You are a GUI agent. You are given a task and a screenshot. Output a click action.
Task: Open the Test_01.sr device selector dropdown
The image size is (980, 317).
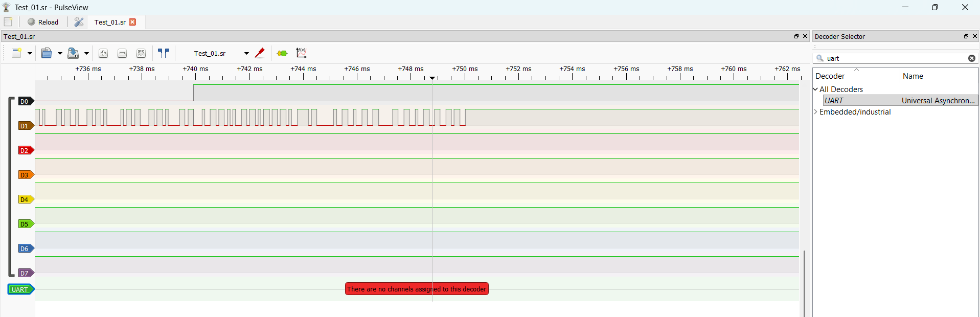pos(221,53)
